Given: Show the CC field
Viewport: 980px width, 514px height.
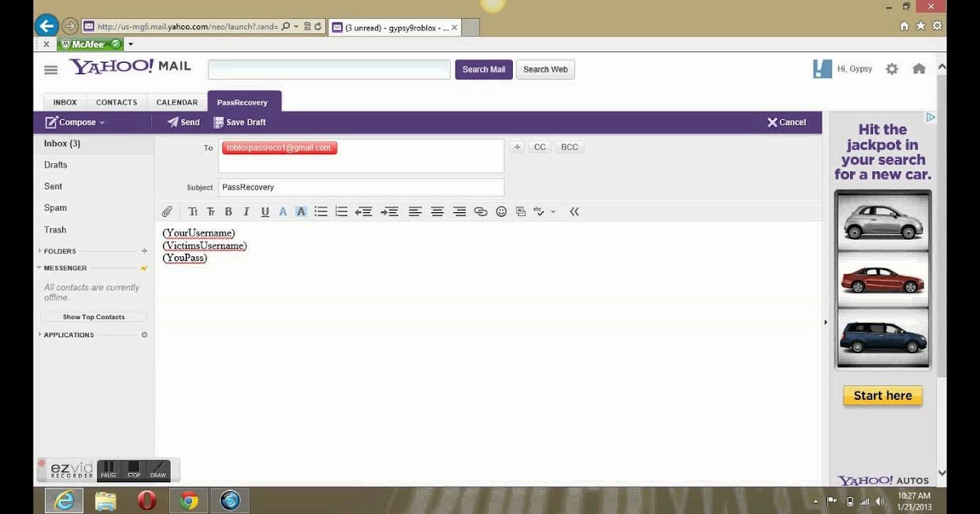Looking at the screenshot, I should pyautogui.click(x=540, y=148).
